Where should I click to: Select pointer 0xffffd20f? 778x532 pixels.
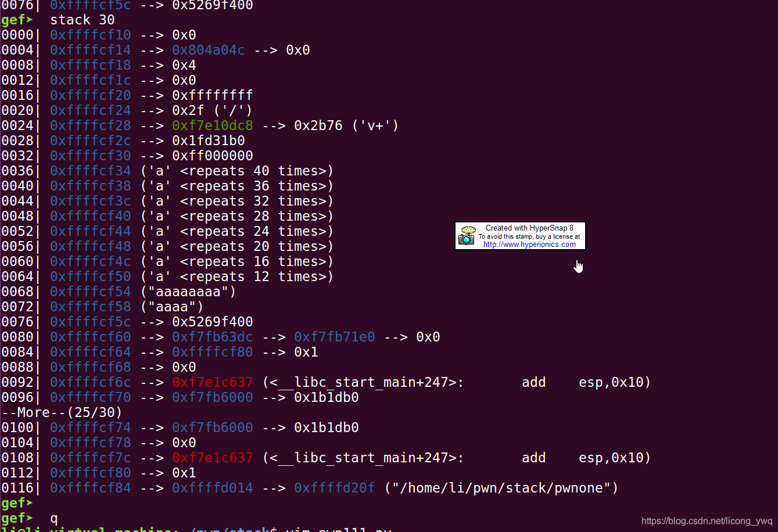point(335,488)
